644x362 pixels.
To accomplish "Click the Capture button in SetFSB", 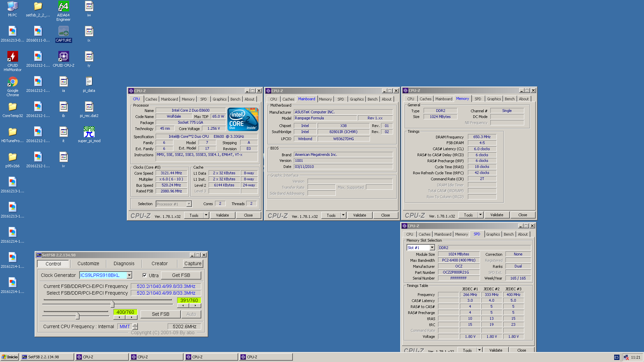I will pyautogui.click(x=193, y=264).
